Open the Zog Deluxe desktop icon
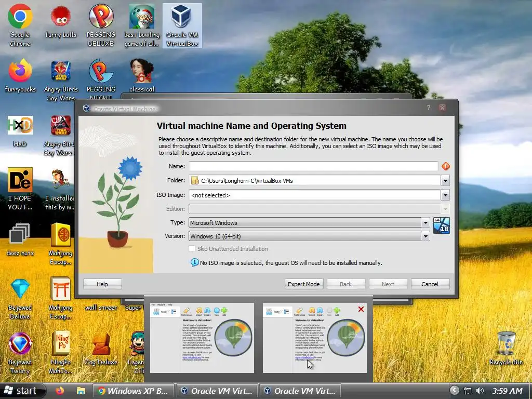The image size is (532, 399). [x=101, y=349]
